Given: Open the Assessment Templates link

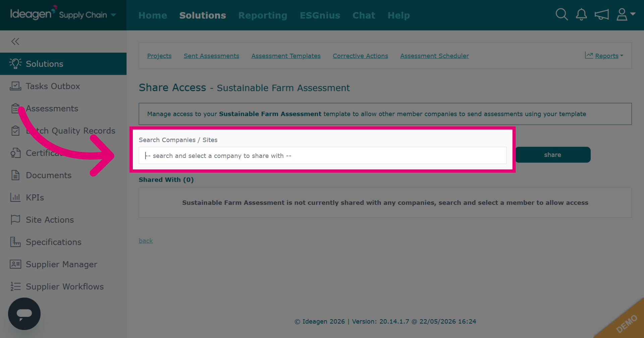Looking at the screenshot, I should [286, 56].
